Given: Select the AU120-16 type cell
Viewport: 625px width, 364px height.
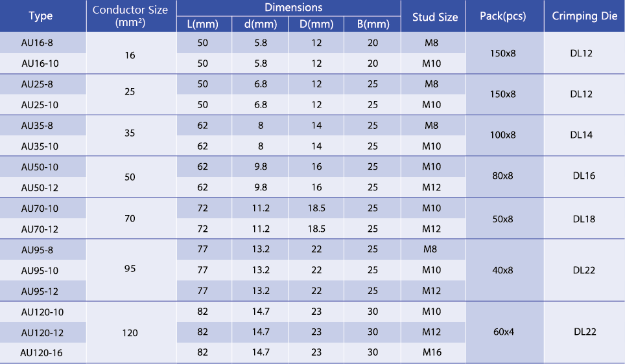Looking at the screenshot, I should click(43, 353).
